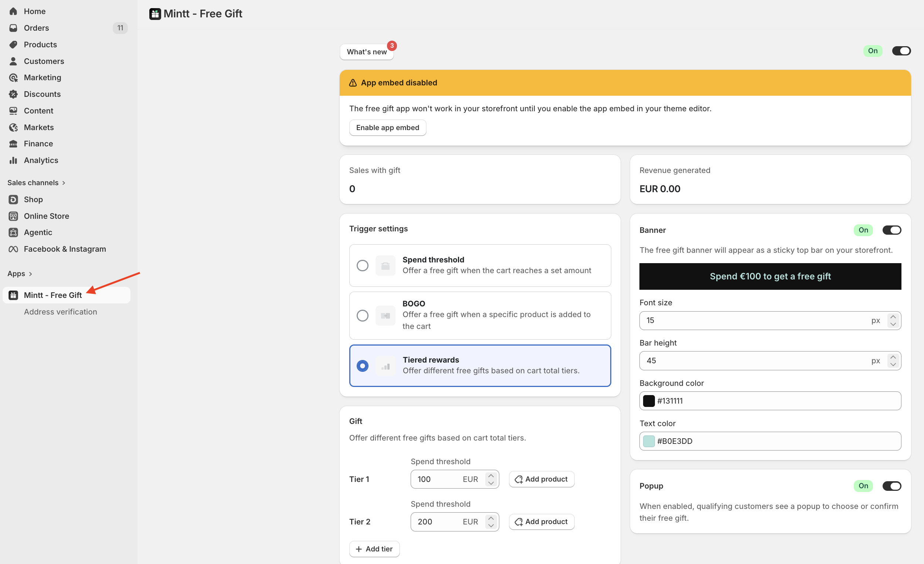The height and width of the screenshot is (564, 924).
Task: Click the Mintt gift icon in sidebar
Action: [13, 295]
